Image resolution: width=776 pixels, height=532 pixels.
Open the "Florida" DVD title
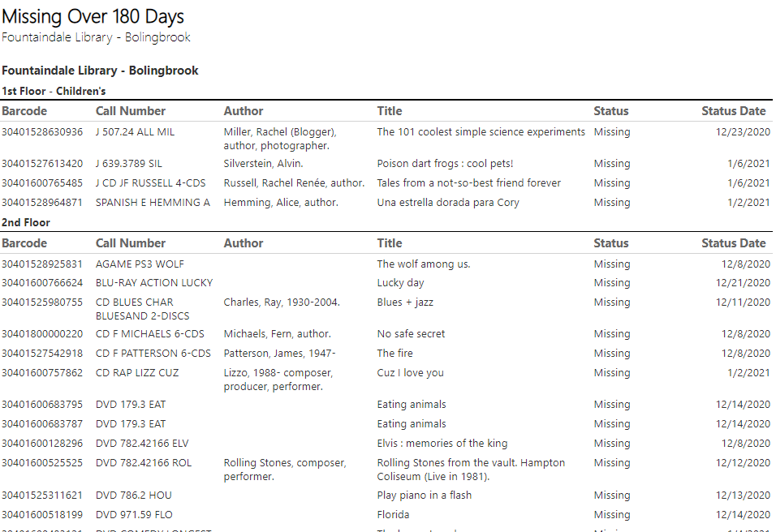[x=393, y=515]
